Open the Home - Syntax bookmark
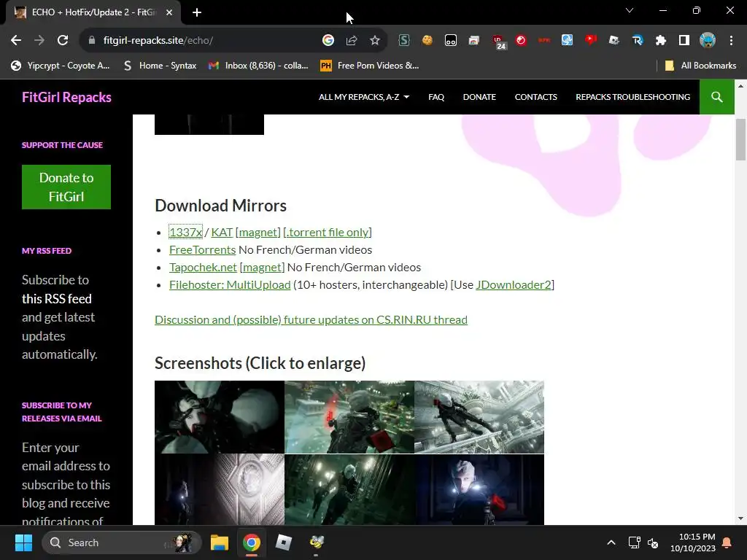The image size is (747, 560). 160,66
